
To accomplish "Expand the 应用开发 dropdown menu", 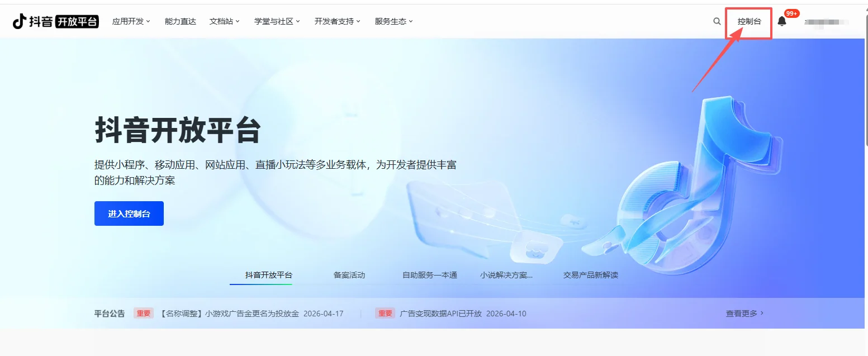I will coord(131,21).
